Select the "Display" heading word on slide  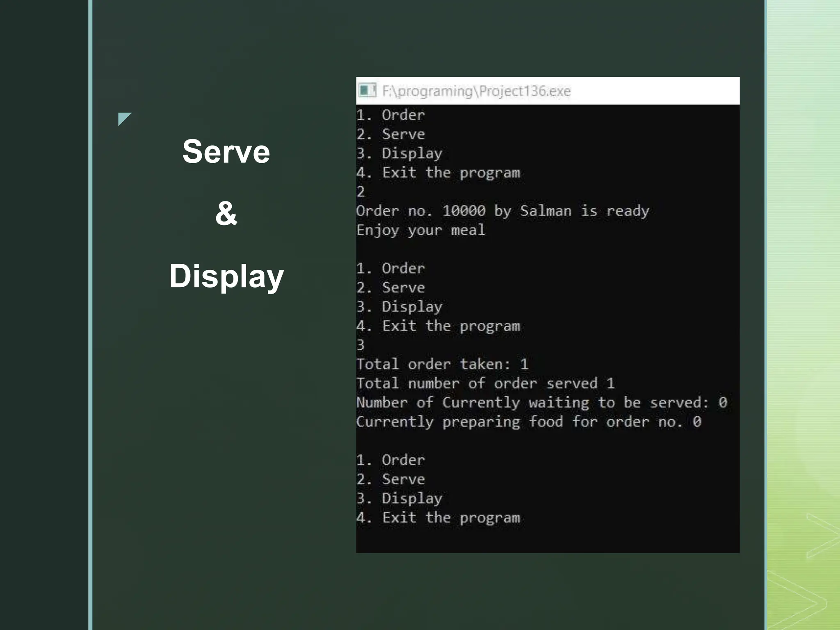coord(226,276)
